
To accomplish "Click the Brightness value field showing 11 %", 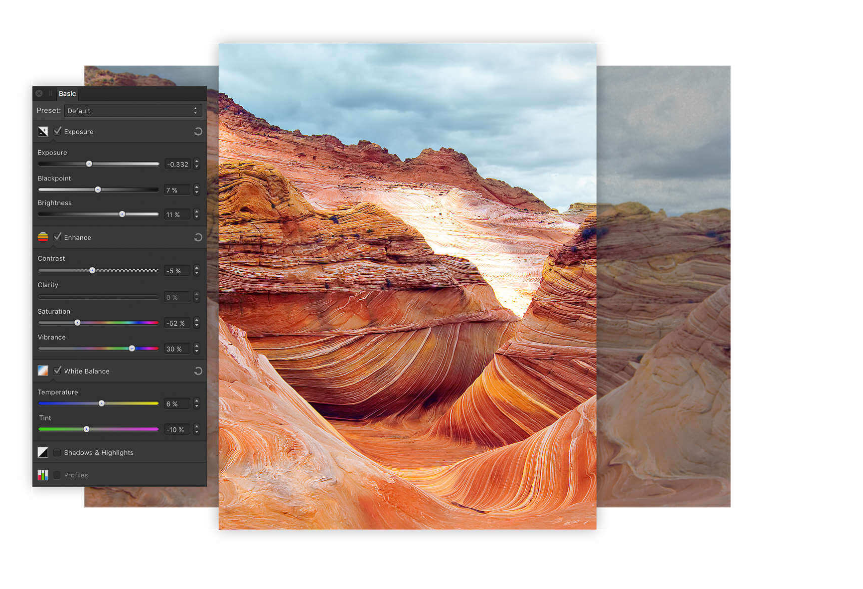I will pos(178,214).
